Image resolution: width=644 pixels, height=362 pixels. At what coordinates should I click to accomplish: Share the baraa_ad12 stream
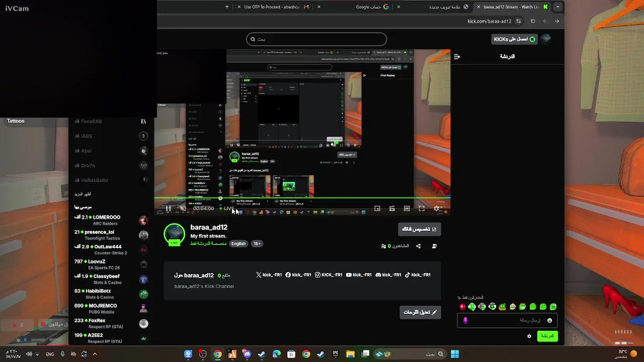click(x=419, y=246)
